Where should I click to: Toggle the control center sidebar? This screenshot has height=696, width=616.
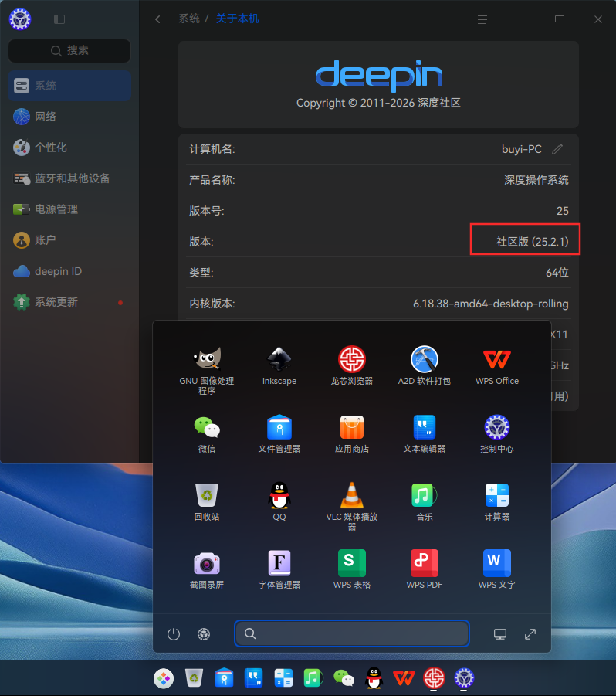pyautogui.click(x=59, y=19)
